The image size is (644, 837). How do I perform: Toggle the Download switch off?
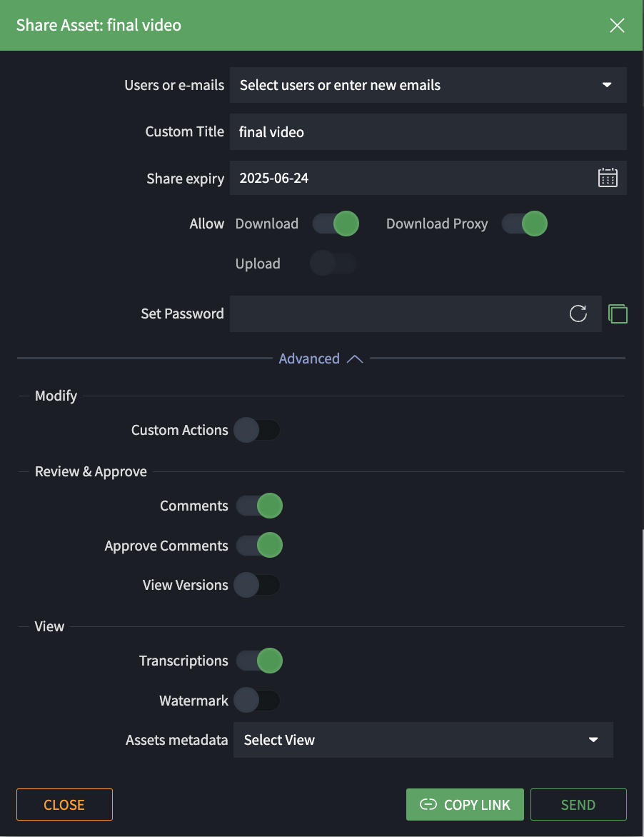coord(336,224)
